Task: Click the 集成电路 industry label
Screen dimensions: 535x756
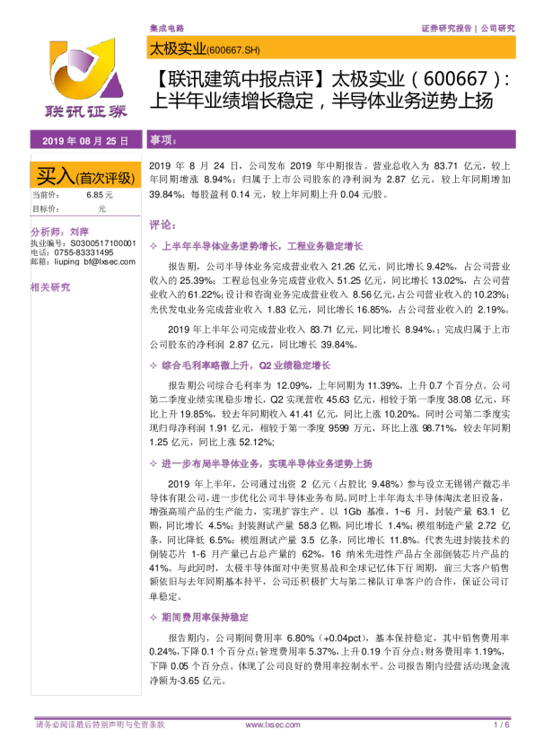Action: (167, 29)
